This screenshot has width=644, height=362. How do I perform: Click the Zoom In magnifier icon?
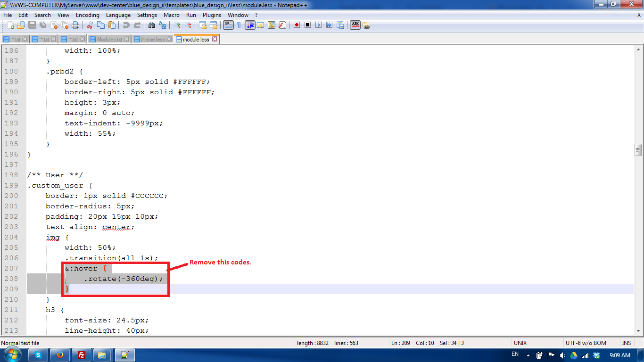(x=177, y=25)
